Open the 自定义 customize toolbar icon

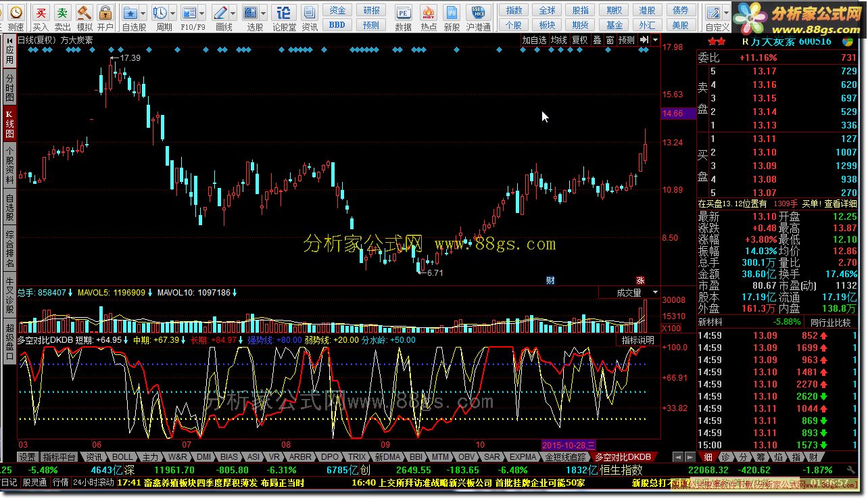[x=713, y=12]
